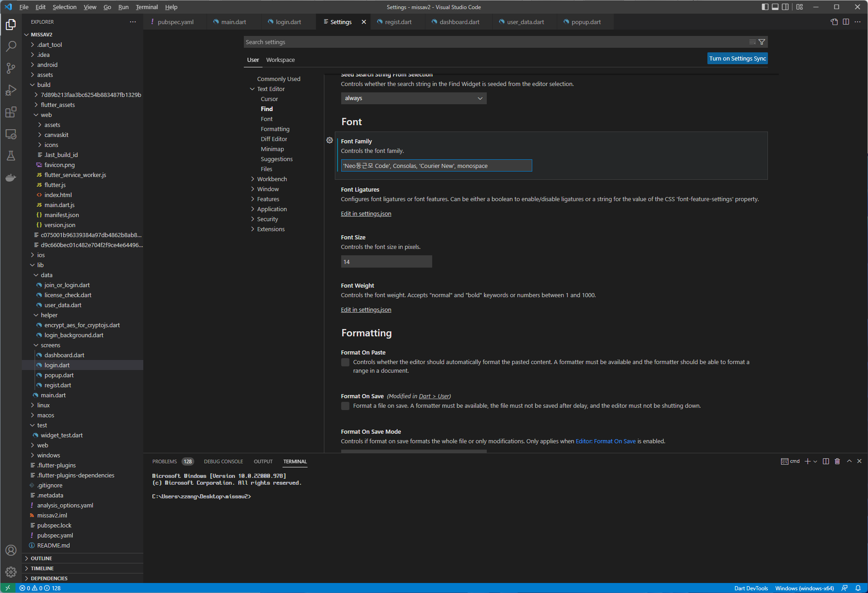This screenshot has height=593, width=868.
Task: Open the Manage gear at activity bar bottom
Action: 11,572
